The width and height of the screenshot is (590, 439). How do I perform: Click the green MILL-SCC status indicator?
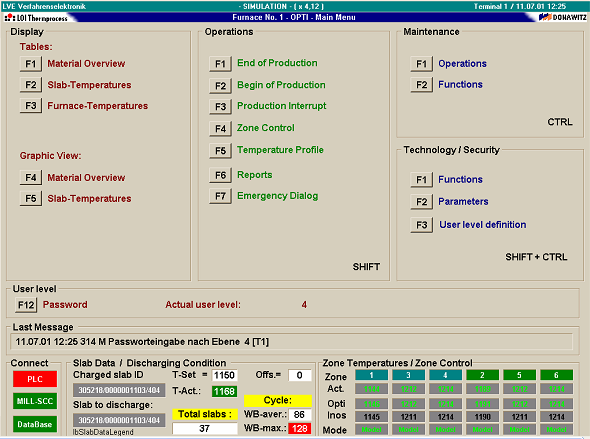35,401
